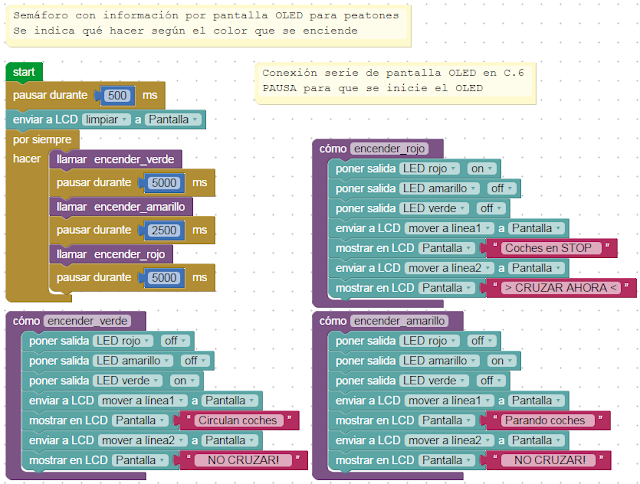
Task: Select the 'Conexión serie de pantalla' comment note
Action: pos(396,83)
